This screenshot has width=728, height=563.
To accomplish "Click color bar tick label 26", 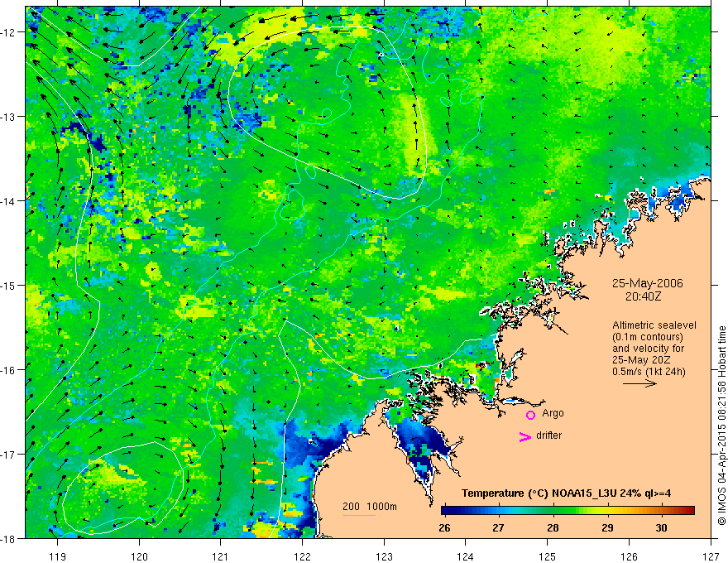I will [444, 527].
